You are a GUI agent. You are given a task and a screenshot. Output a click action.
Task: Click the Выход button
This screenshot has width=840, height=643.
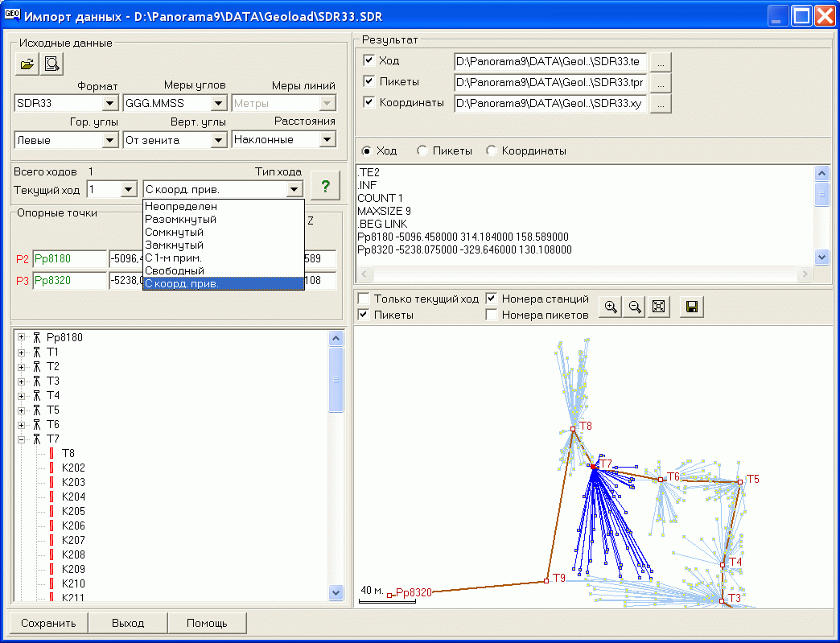click(128, 623)
